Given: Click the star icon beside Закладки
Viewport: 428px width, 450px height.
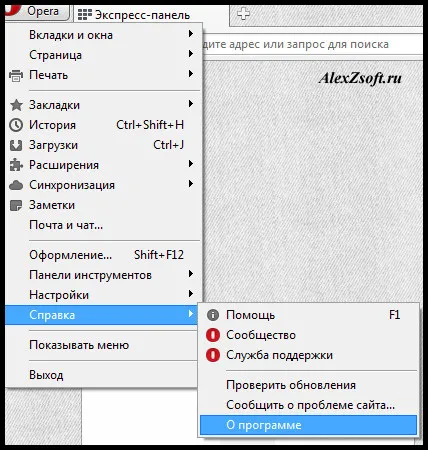Looking at the screenshot, I should (16, 105).
